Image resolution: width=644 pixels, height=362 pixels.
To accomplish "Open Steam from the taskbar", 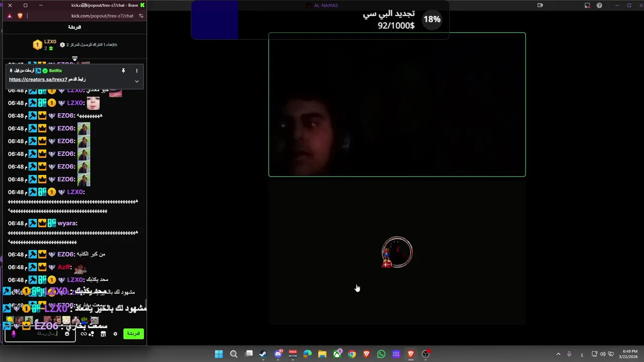I will [x=263, y=354].
